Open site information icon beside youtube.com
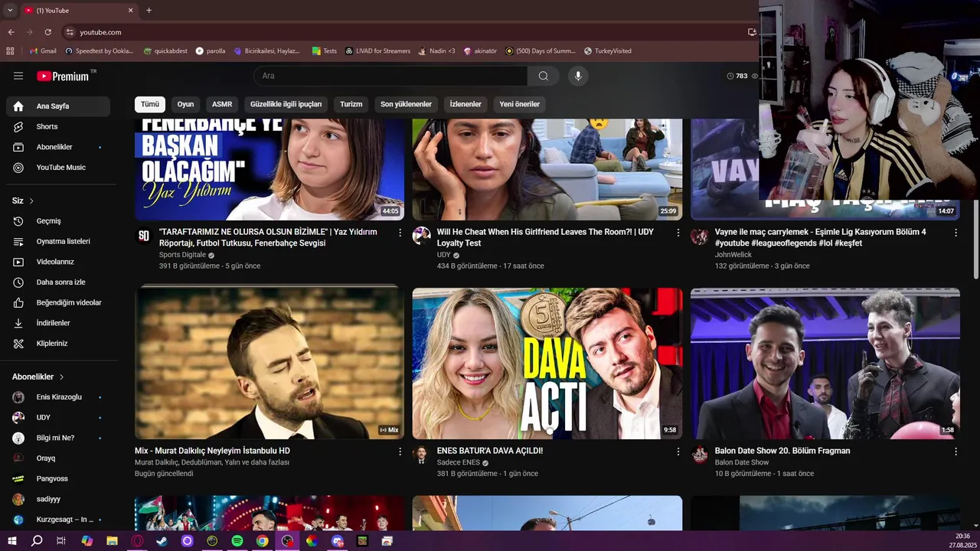This screenshot has height=551, width=980. 70,32
